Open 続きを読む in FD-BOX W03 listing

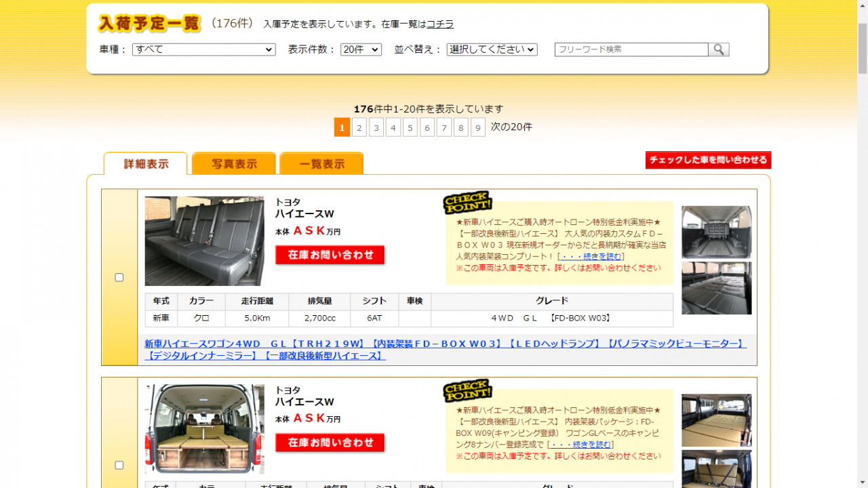pos(591,256)
